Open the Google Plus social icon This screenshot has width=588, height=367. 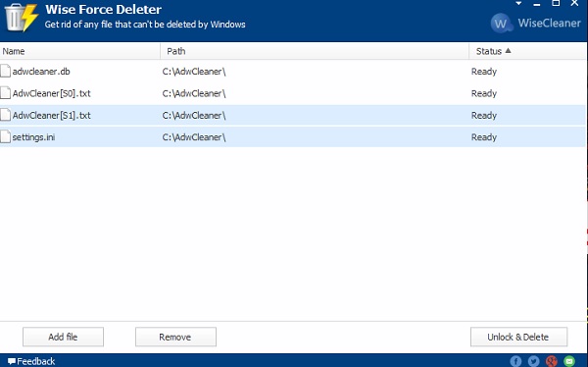[552, 361]
